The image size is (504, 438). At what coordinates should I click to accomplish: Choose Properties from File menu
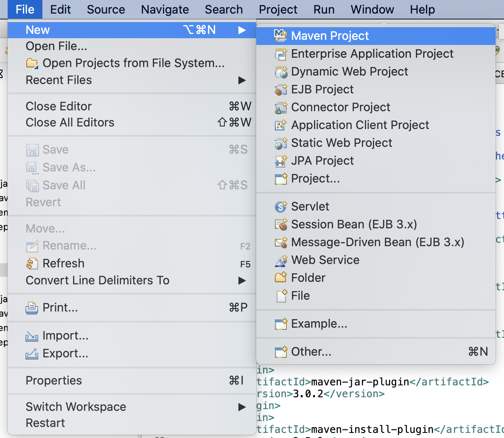pos(132,381)
